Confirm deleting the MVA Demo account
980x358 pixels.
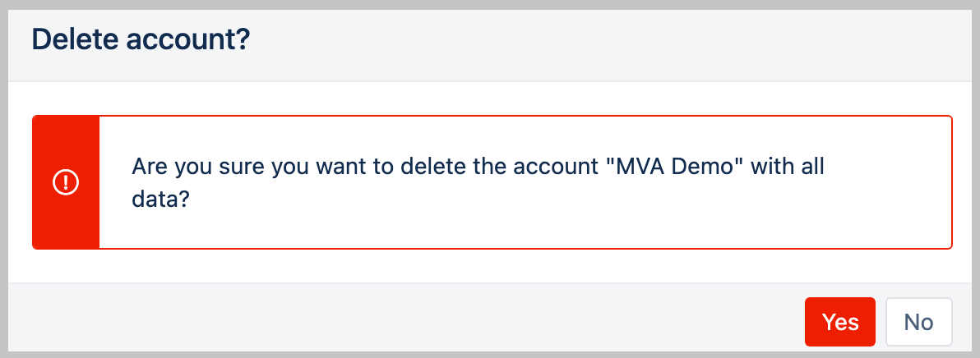click(x=839, y=321)
